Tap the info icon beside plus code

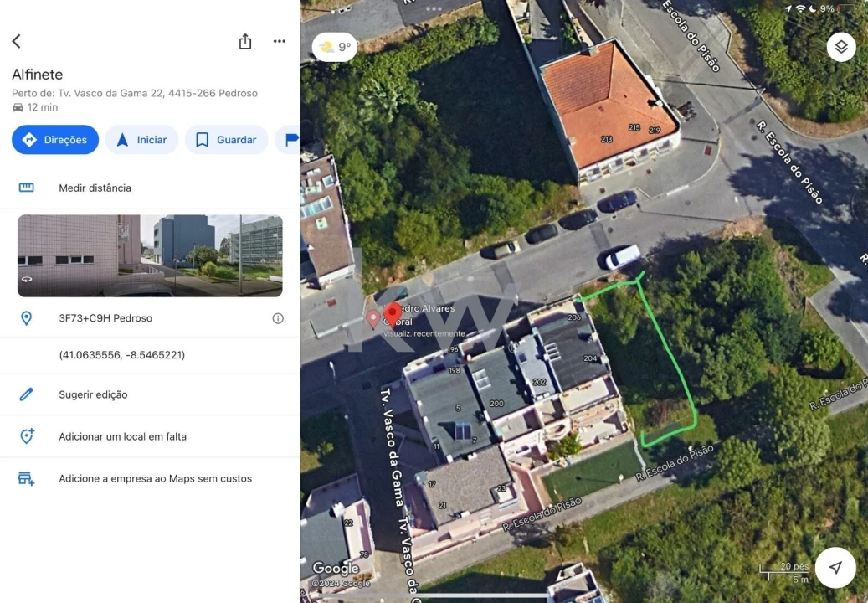point(278,318)
